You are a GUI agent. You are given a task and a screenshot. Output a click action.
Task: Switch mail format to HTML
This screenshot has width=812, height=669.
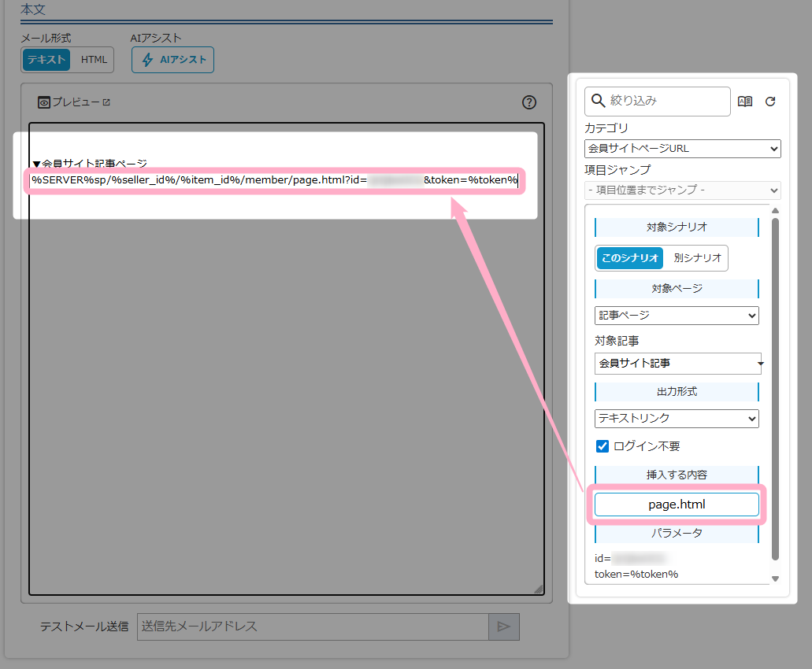coord(94,60)
